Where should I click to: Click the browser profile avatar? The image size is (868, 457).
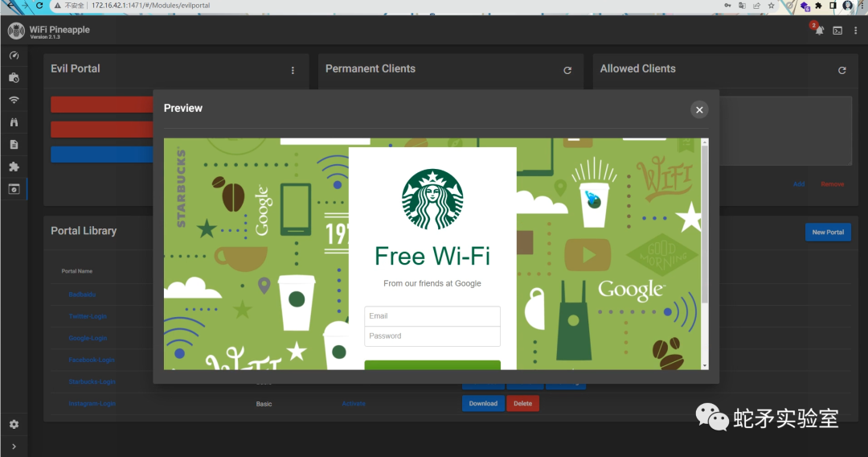coord(848,6)
